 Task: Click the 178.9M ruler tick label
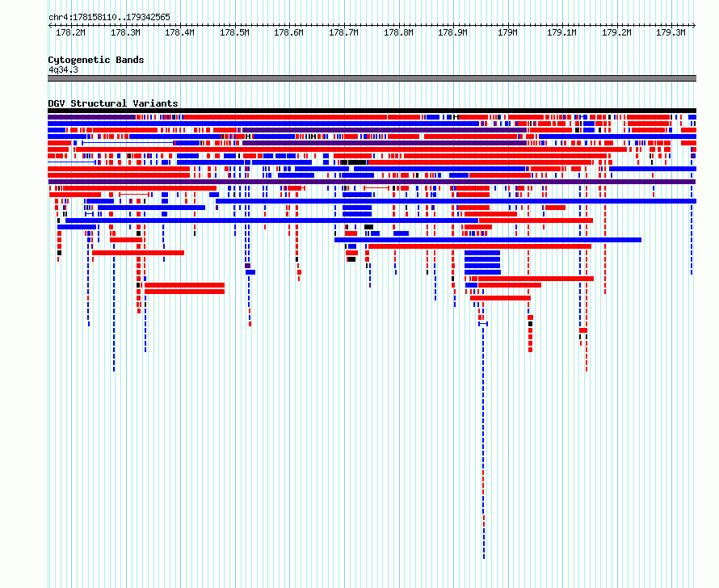point(452,32)
